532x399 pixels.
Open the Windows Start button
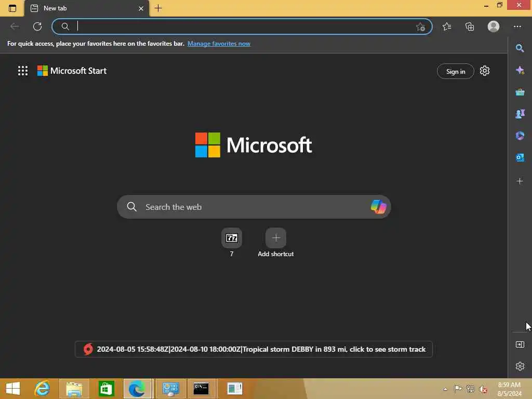(x=13, y=389)
